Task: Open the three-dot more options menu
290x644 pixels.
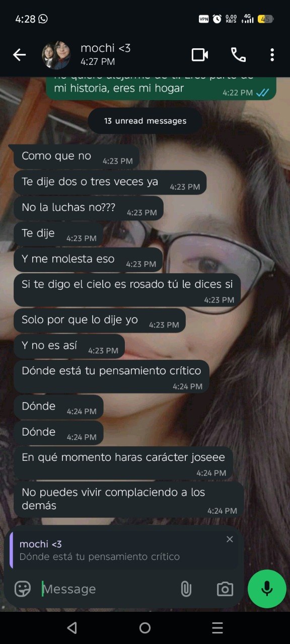Action: 272,55
